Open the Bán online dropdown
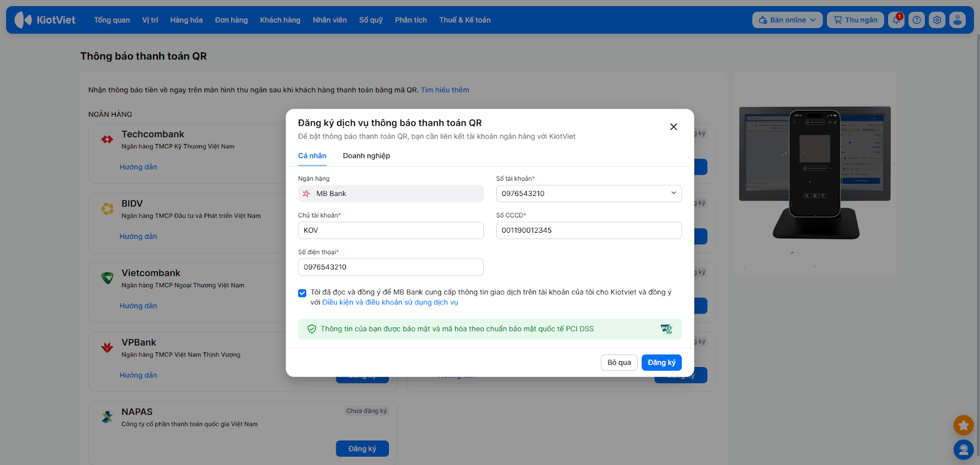This screenshot has width=980, height=465. [x=787, y=20]
